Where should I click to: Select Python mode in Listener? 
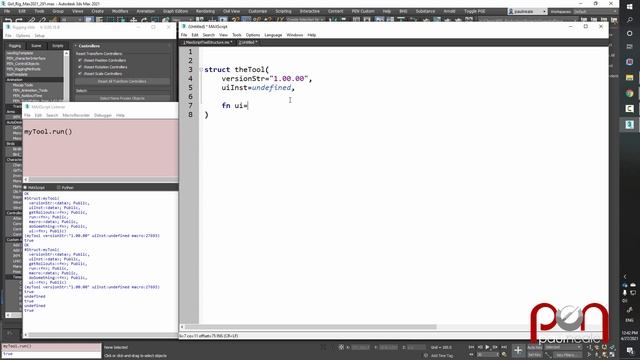58,187
